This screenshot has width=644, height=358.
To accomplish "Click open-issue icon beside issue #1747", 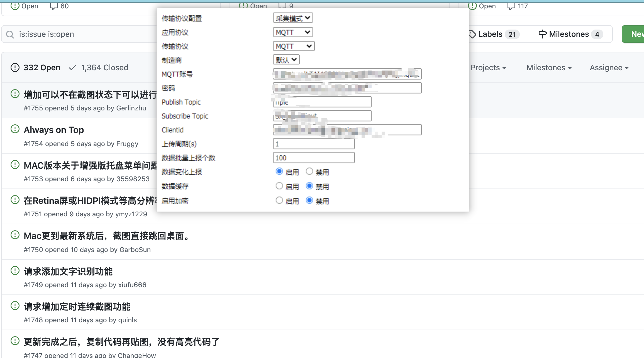I will tap(15, 341).
